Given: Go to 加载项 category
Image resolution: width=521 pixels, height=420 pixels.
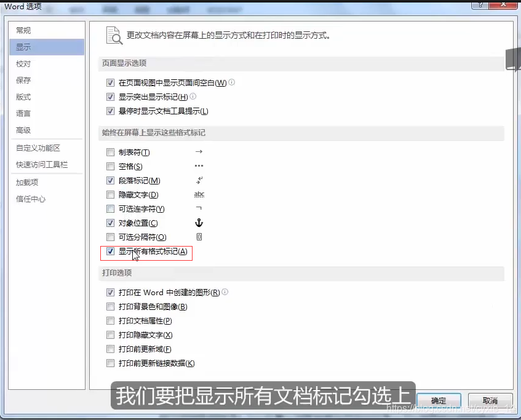Looking at the screenshot, I should click(47, 183).
